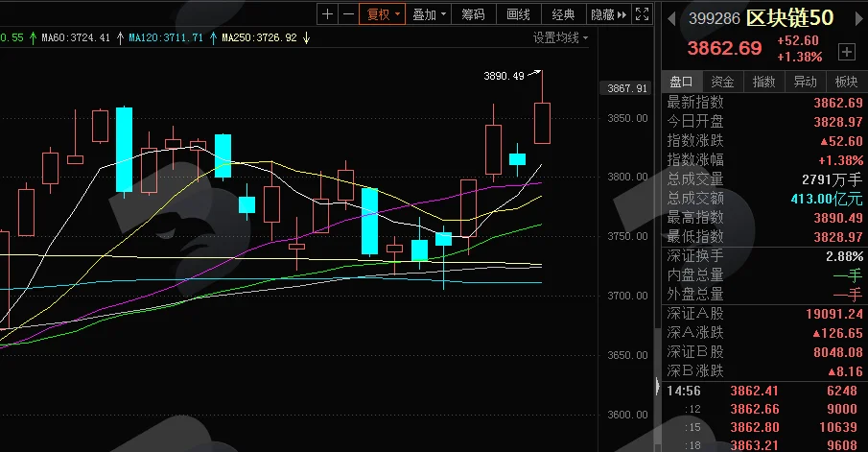Select 画线 drawing tool
The height and width of the screenshot is (452, 868).
click(518, 14)
